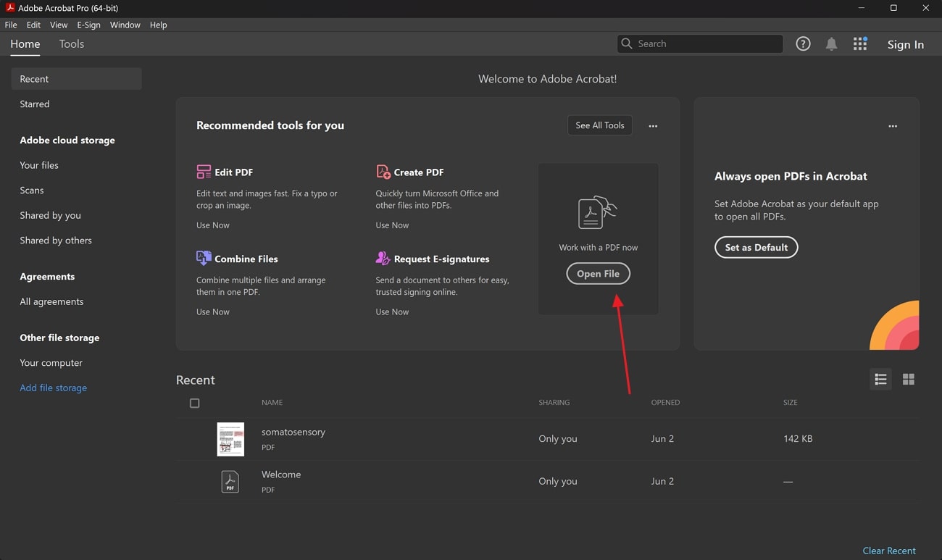942x560 pixels.
Task: Open Shared by others
Action: (x=56, y=240)
